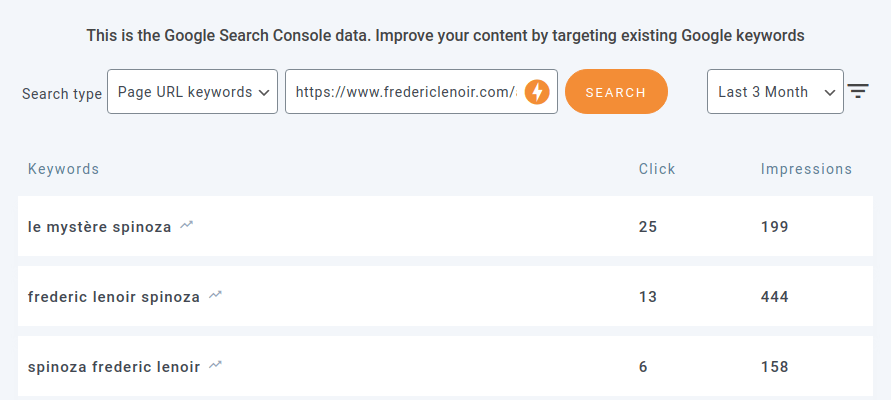Image resolution: width=891 pixels, height=400 pixels.
Task: Open the filter lines icon
Action: (x=858, y=91)
